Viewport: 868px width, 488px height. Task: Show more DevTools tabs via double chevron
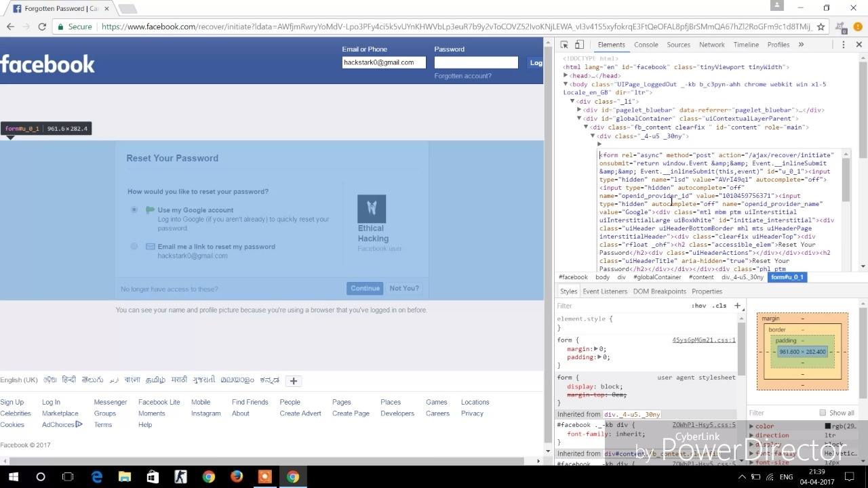pyautogui.click(x=801, y=45)
